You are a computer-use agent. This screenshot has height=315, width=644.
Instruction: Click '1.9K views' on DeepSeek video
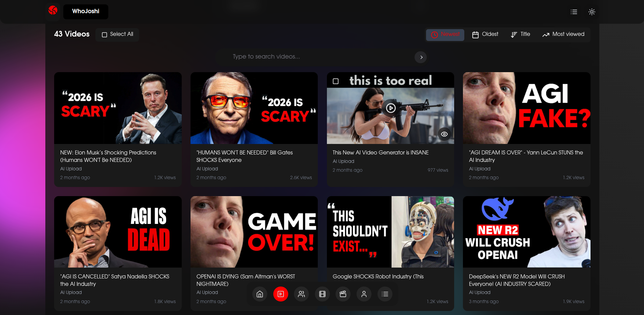coord(574,302)
